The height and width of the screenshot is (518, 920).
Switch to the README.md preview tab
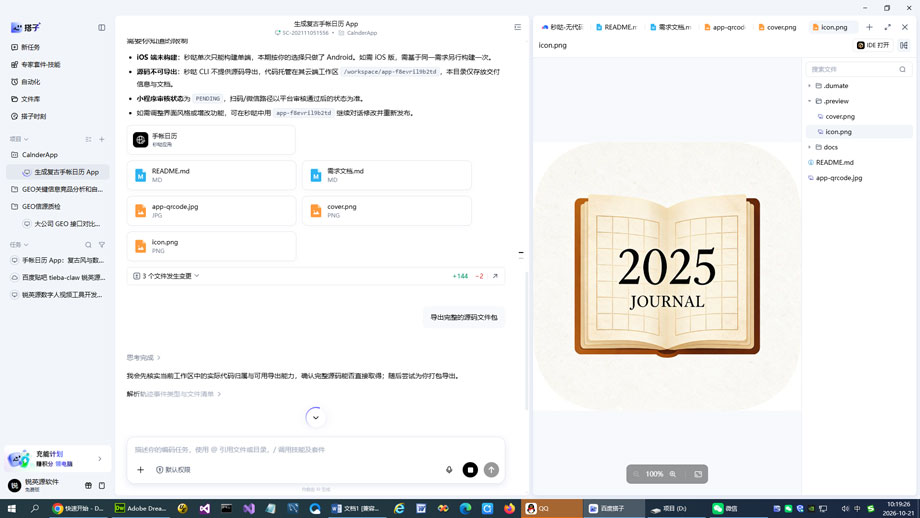tap(617, 27)
